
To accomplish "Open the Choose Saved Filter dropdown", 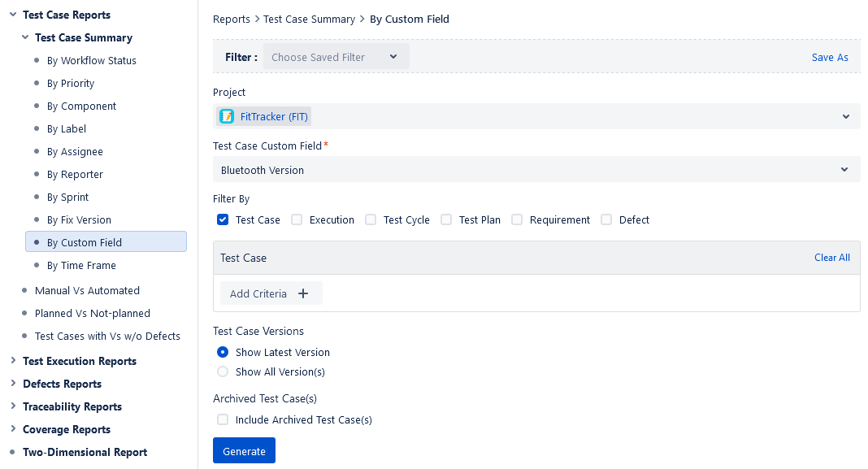I will [336, 57].
